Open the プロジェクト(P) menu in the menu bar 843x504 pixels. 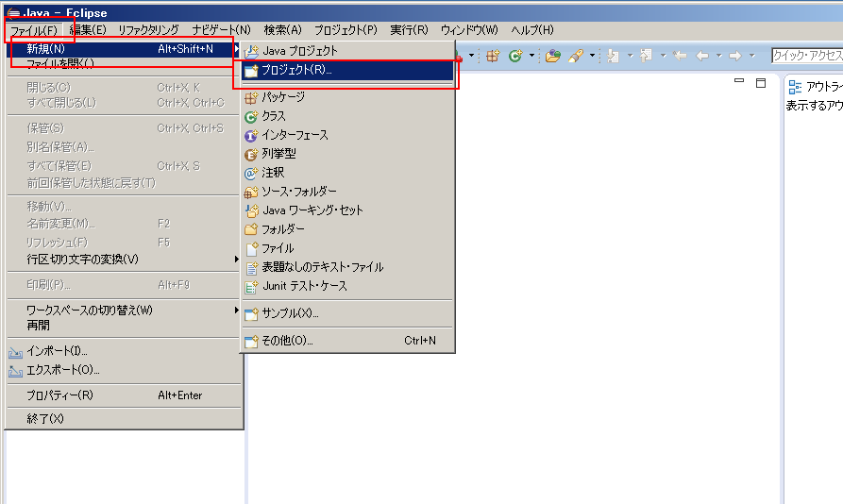(x=346, y=30)
